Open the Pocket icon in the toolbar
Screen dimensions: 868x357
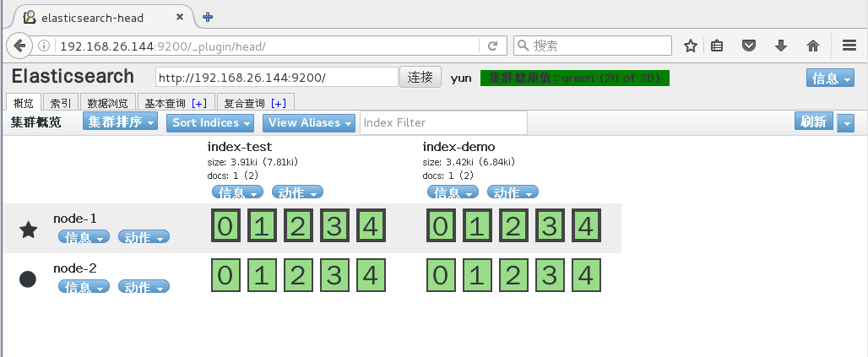click(748, 46)
